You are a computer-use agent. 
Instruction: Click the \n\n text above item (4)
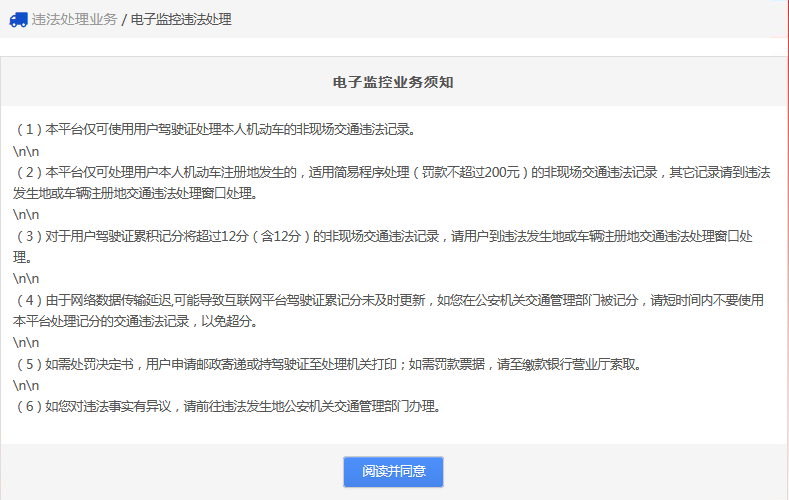point(26,279)
